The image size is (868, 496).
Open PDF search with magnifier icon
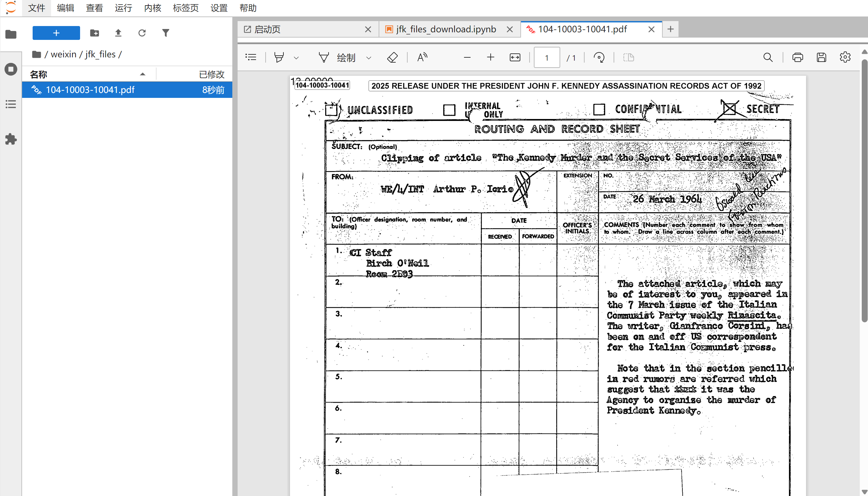coord(768,58)
